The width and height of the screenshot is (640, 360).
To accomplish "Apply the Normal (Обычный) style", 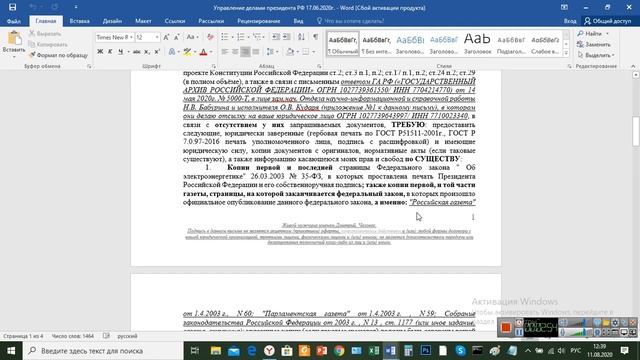I will pos(343,44).
